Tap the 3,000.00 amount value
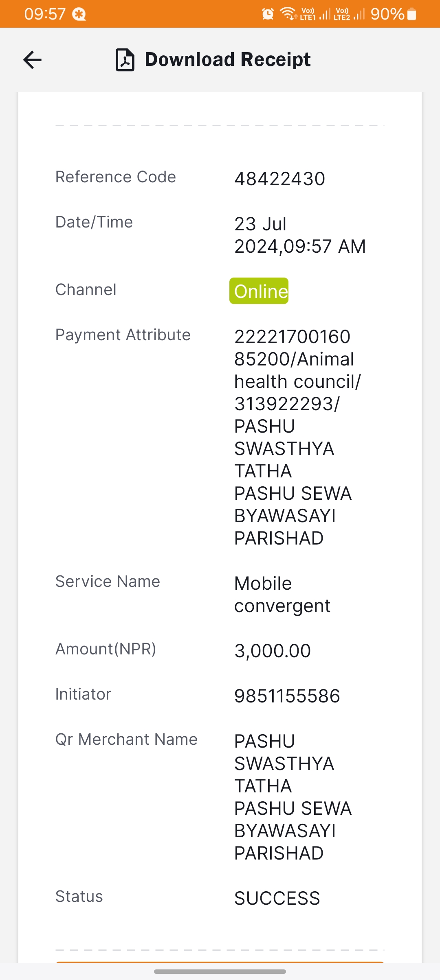Image resolution: width=440 pixels, height=980 pixels. [x=273, y=651]
